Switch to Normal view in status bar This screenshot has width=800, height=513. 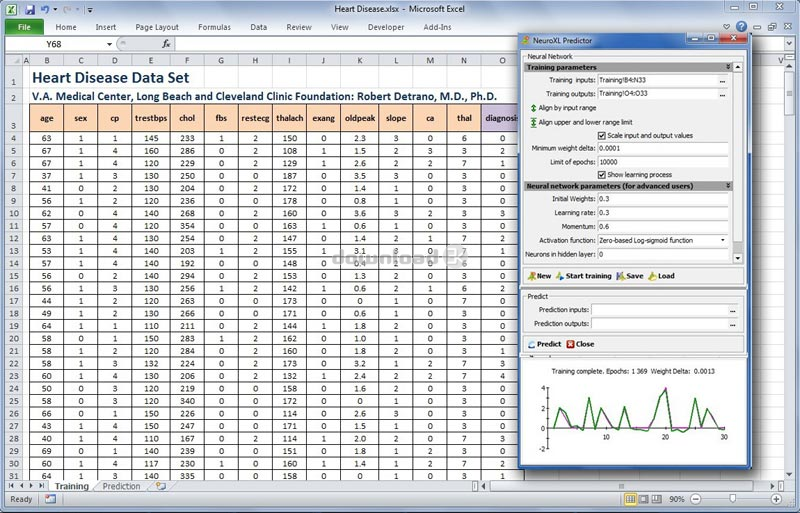click(630, 499)
